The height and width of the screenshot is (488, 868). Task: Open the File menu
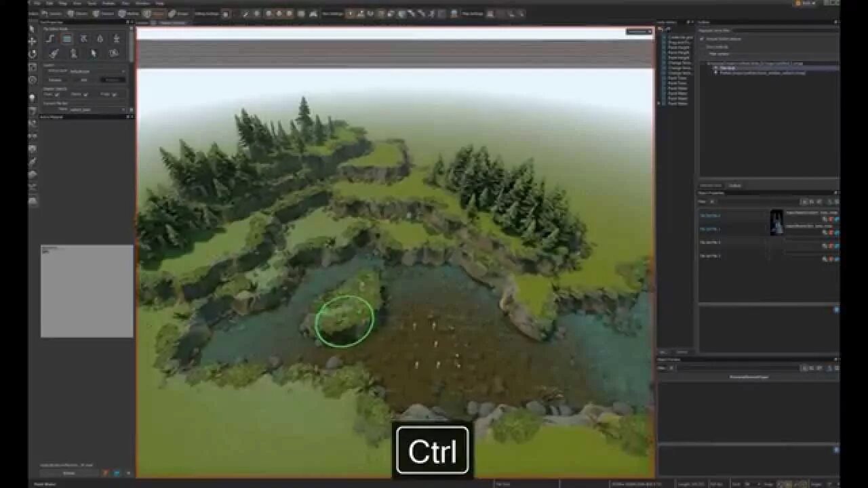tap(36, 3)
